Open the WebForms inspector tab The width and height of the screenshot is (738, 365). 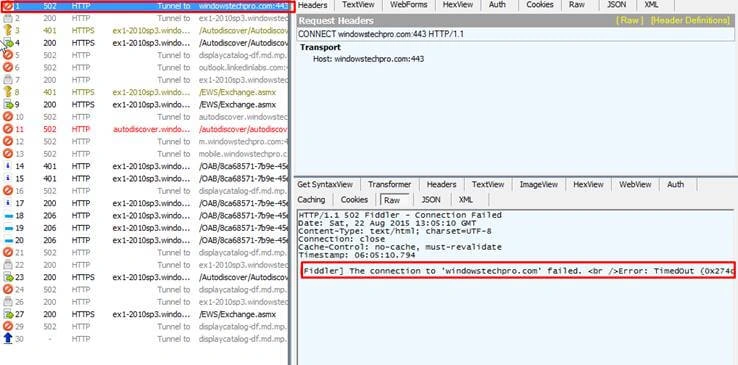(409, 5)
